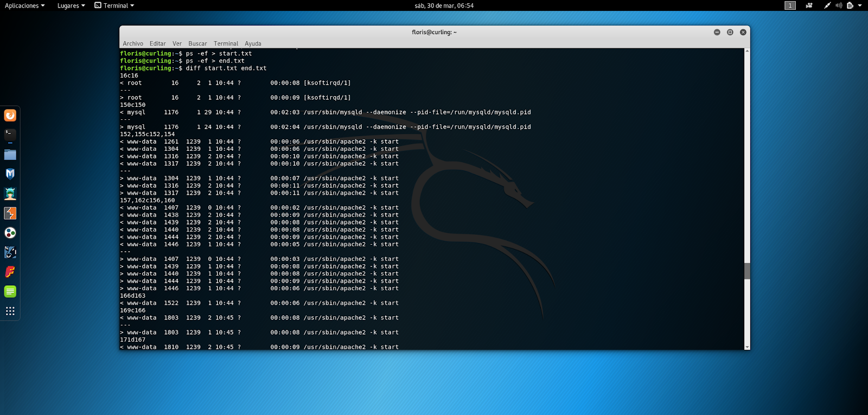Click the www-data PID 1522 line

[x=259, y=303]
